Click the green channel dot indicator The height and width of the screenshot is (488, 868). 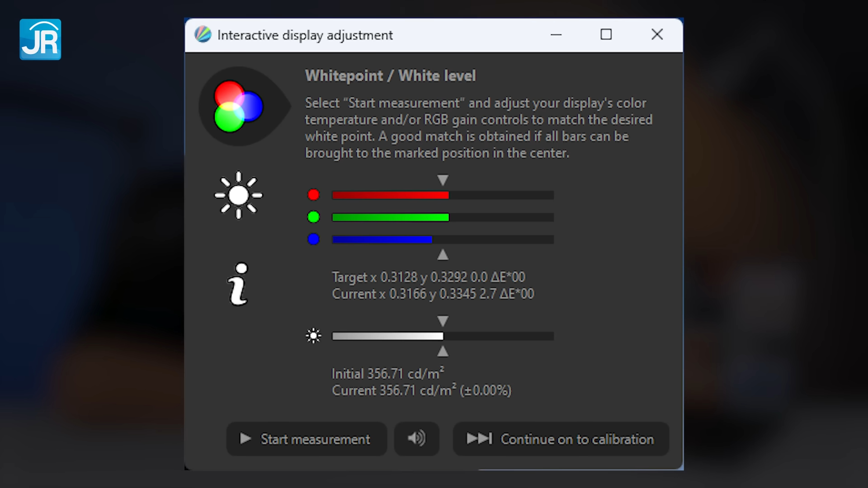(x=313, y=217)
